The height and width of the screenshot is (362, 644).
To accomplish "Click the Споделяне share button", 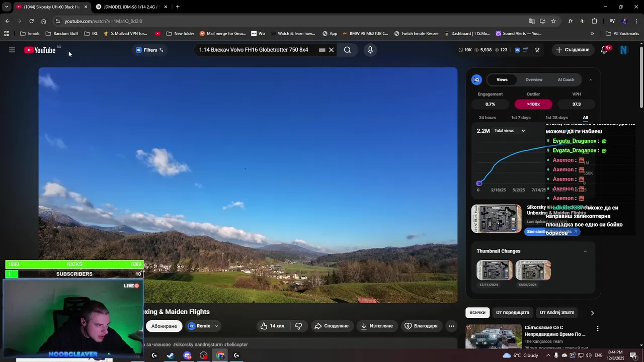I will click(x=332, y=326).
